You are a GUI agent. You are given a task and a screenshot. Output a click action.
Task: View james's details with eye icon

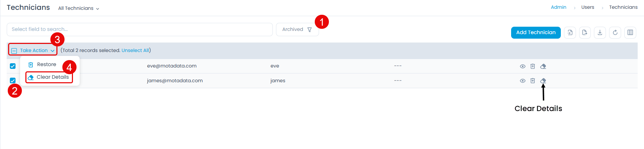click(523, 81)
